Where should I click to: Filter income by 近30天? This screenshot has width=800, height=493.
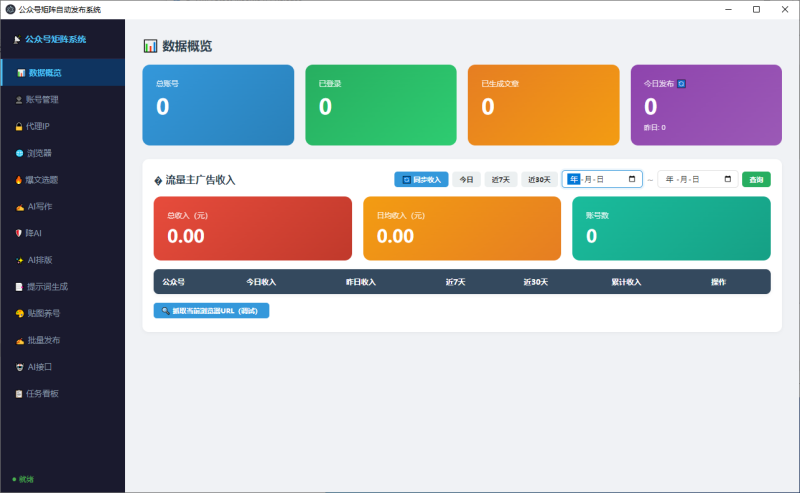tap(539, 180)
